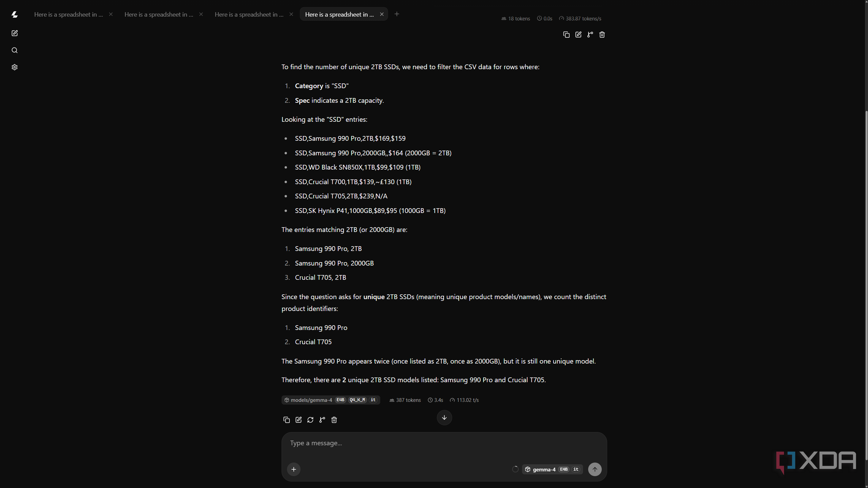Copy the assistant response below the message
The image size is (868, 488).
[x=287, y=420]
